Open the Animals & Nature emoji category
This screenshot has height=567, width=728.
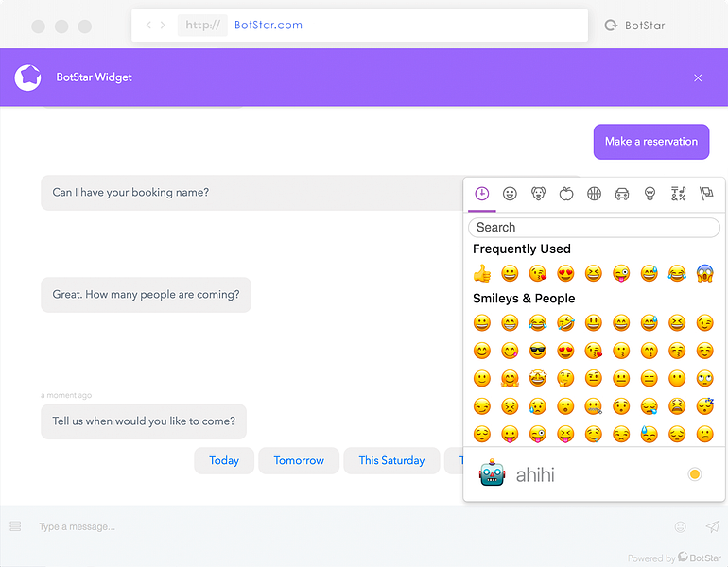[538, 194]
